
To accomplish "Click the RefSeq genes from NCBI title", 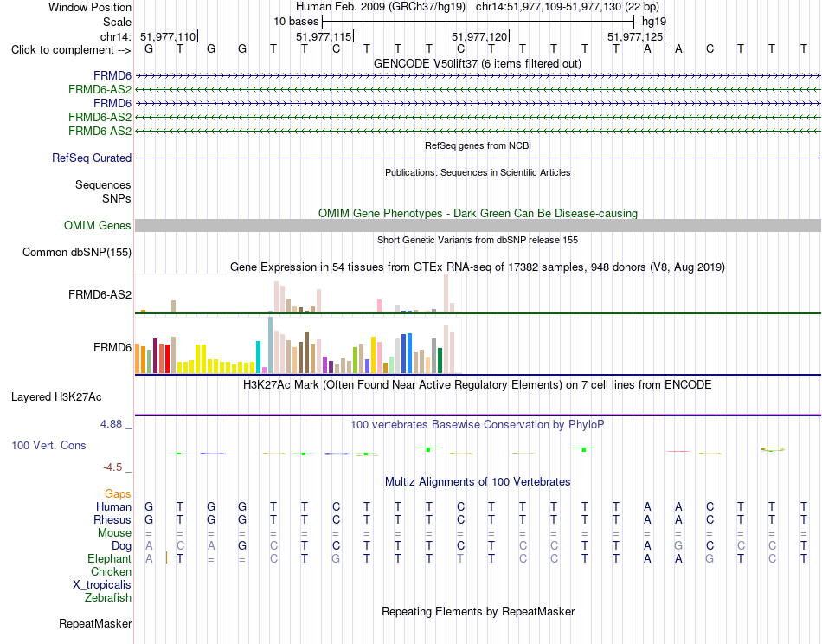I will pyautogui.click(x=478, y=145).
